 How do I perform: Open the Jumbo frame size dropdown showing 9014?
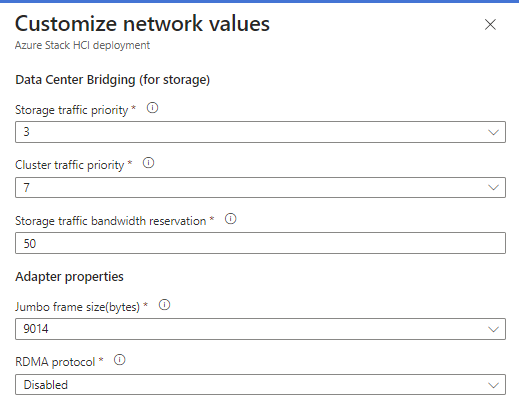[260, 329]
